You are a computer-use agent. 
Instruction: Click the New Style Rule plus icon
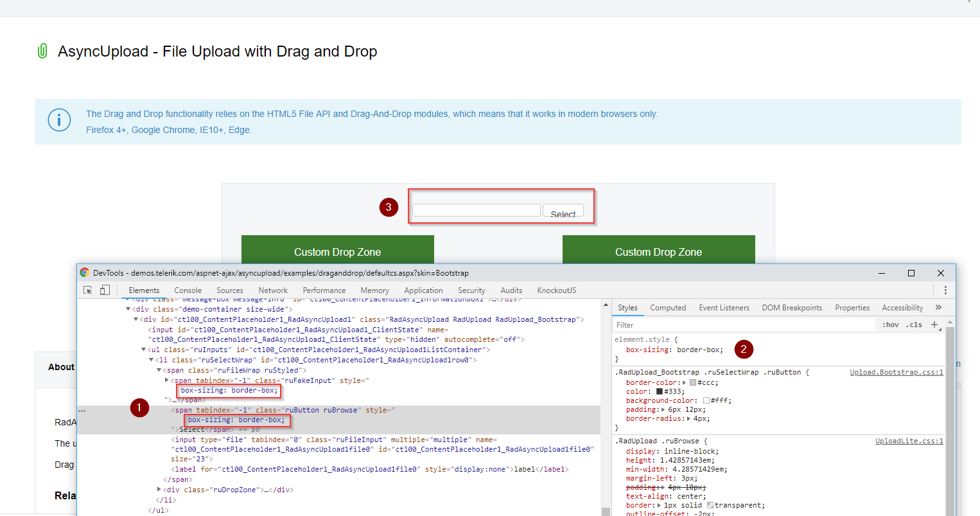pyautogui.click(x=934, y=325)
